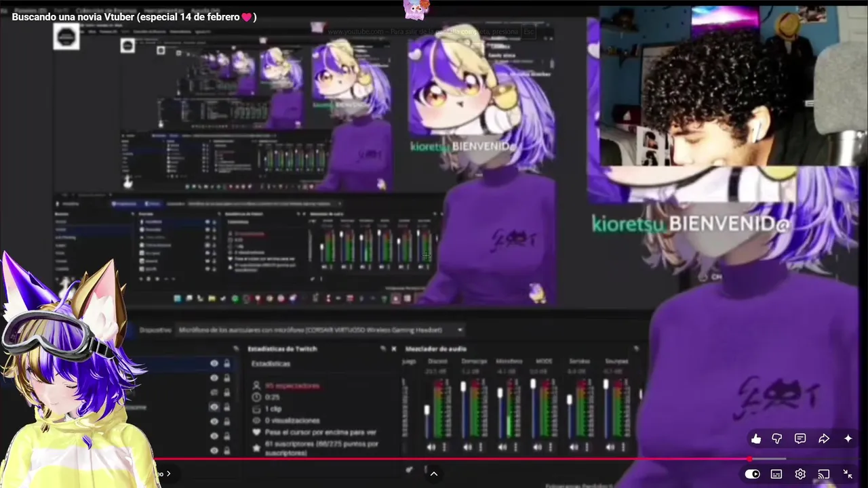Open the comments panel icon
868x488 pixels.
800,439
